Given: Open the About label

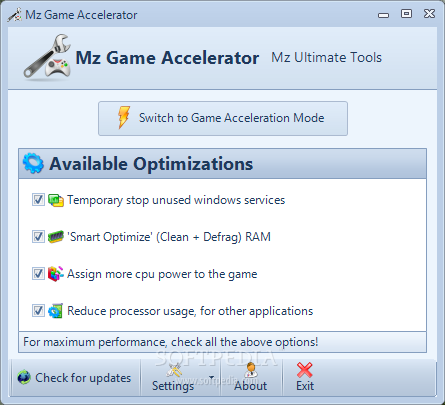Looking at the screenshot, I should (x=251, y=386).
